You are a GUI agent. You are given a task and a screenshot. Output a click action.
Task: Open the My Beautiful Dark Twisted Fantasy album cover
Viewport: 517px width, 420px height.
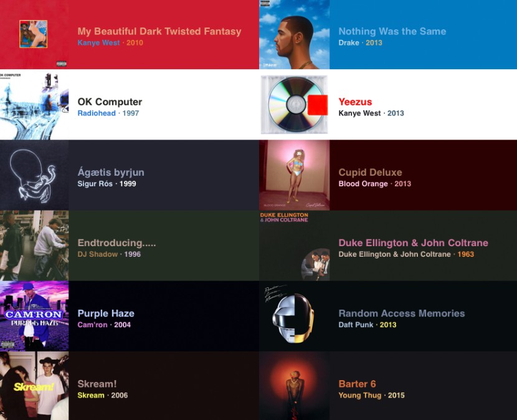coord(34,34)
